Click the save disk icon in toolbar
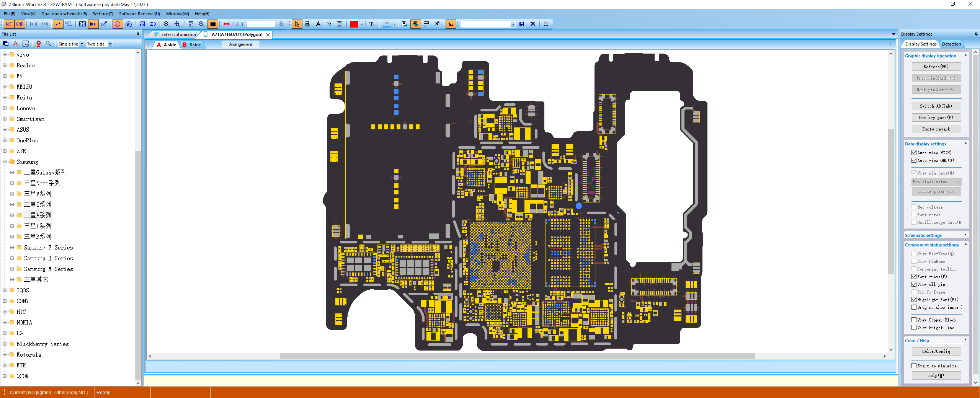Image resolution: width=980 pixels, height=398 pixels. click(522, 24)
